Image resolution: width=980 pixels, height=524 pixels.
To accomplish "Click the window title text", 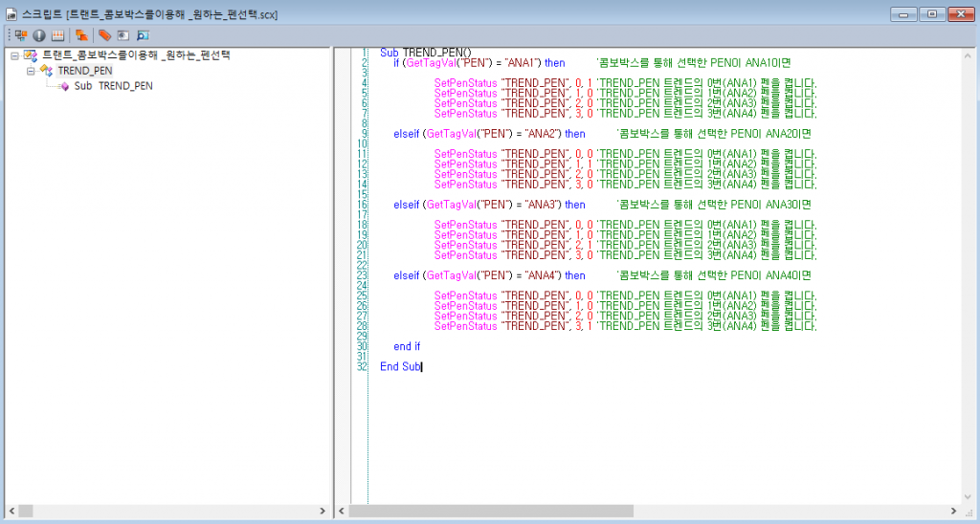I will pos(150,13).
